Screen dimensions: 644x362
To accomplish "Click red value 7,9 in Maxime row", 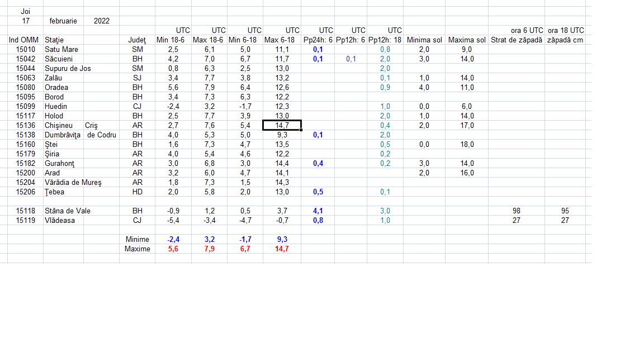I will click(x=210, y=249).
